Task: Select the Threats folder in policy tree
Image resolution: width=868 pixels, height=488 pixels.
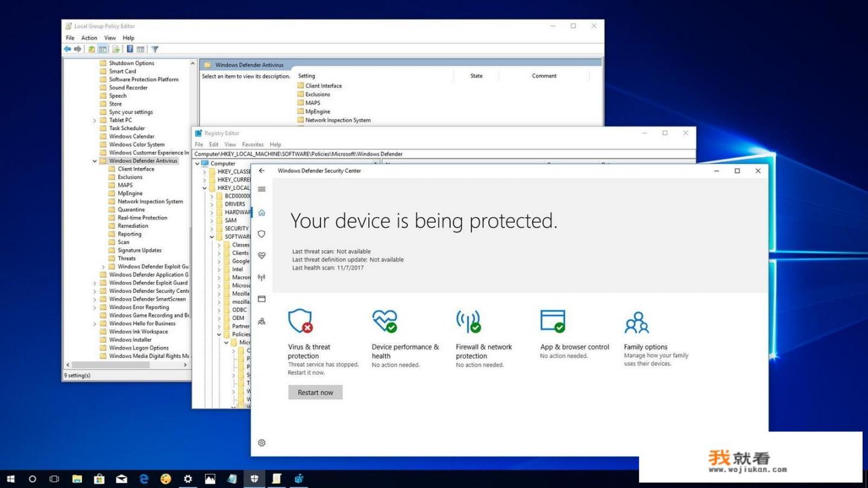Action: point(127,258)
